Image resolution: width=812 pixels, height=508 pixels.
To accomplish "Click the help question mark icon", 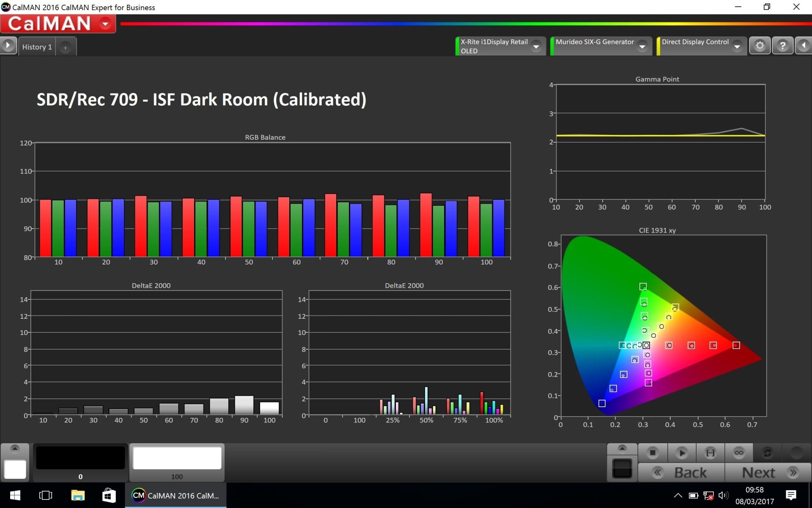I will pos(782,46).
